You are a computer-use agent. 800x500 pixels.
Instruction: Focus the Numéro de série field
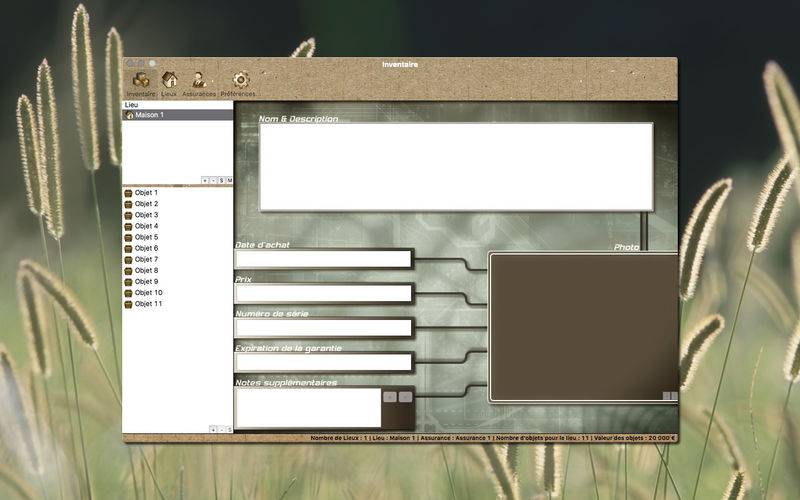tap(323, 327)
